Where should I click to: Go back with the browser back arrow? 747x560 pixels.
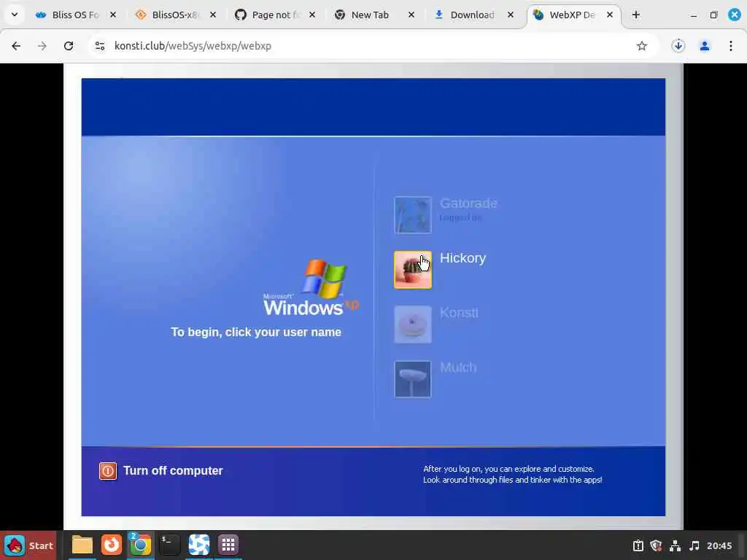tap(16, 46)
